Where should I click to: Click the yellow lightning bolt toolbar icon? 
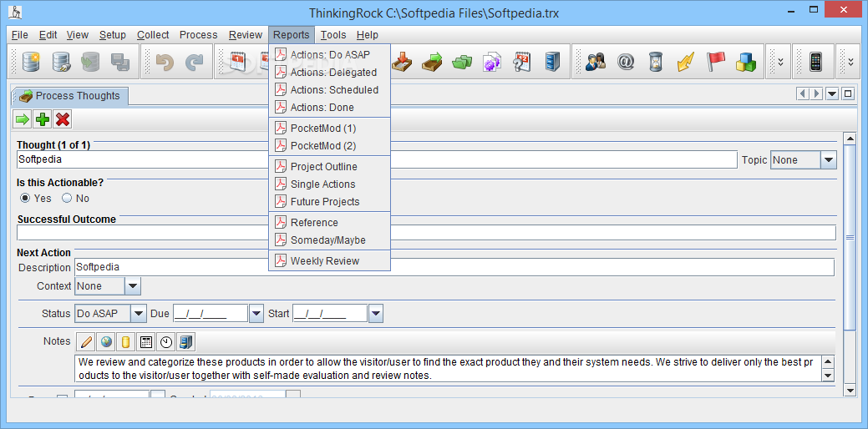click(x=685, y=62)
